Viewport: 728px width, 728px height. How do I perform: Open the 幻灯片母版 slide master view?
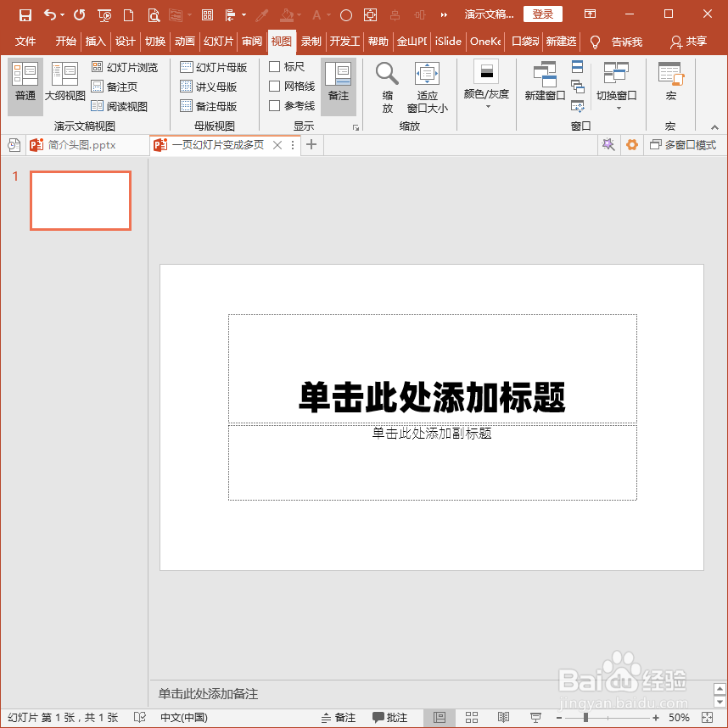(213, 67)
